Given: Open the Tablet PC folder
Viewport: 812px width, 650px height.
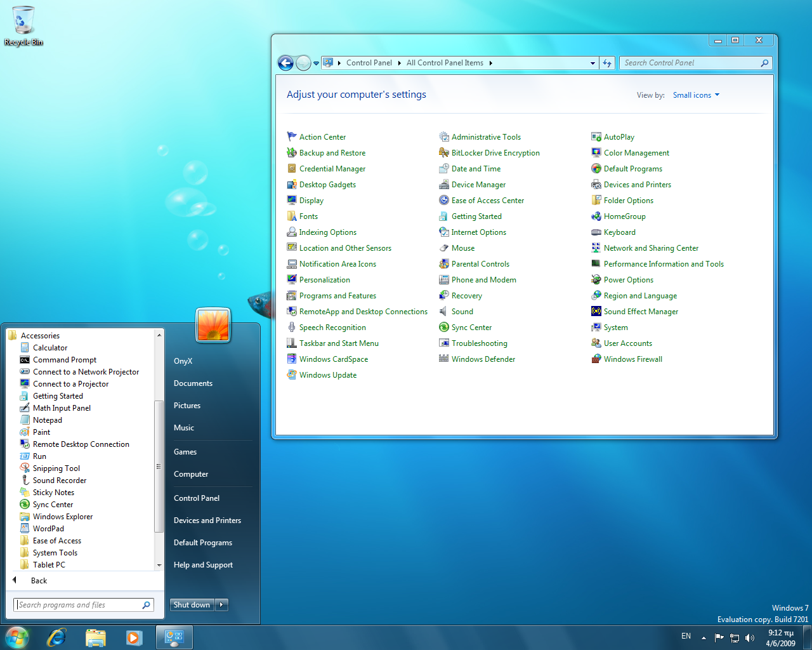Looking at the screenshot, I should [49, 564].
